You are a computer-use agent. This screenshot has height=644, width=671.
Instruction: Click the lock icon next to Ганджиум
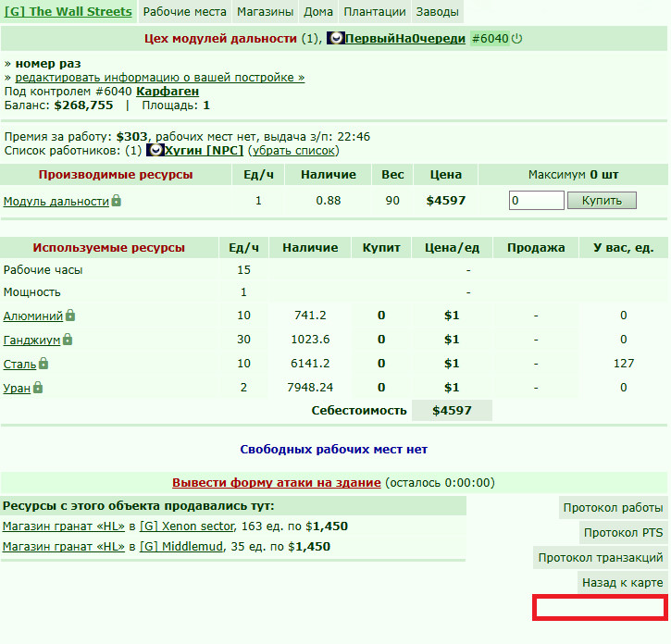(68, 340)
